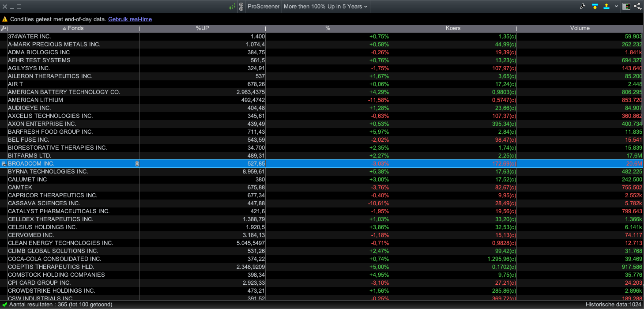This screenshot has width=644, height=309.
Task: Click the ProScreener toolbar button
Action: pos(264,7)
